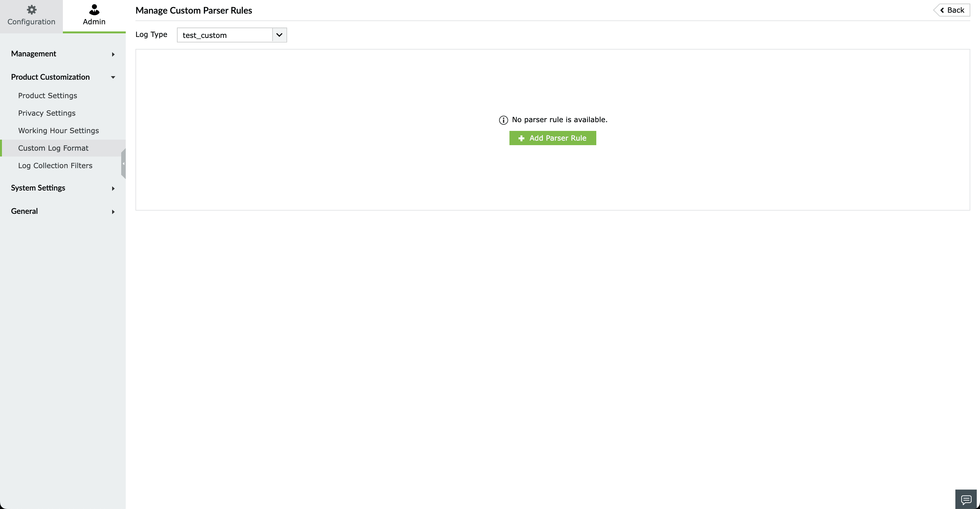The image size is (980, 509).
Task: Open Log Collection Filters
Action: [x=55, y=166]
